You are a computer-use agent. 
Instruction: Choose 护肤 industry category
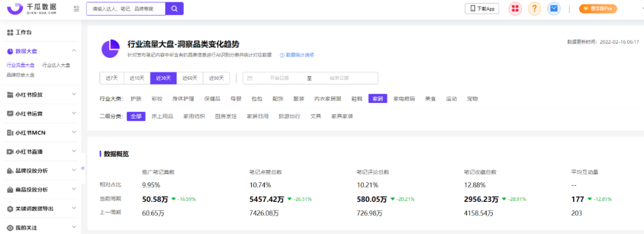click(x=136, y=99)
